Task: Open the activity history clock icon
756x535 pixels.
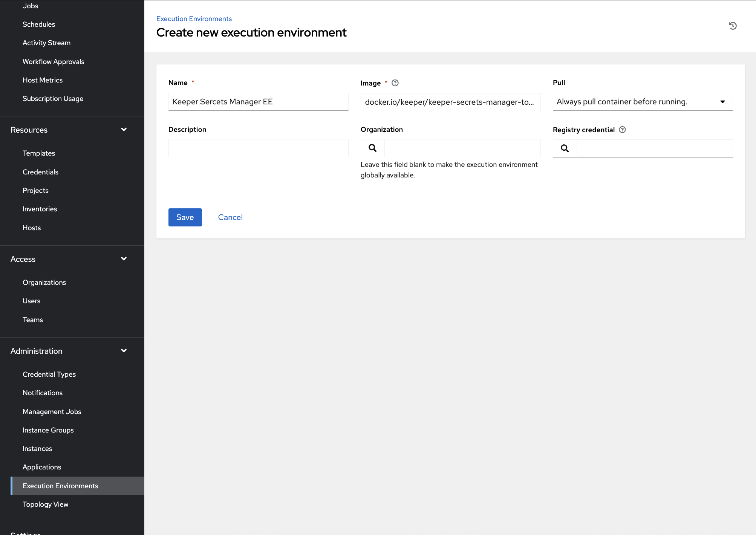Action: click(733, 26)
